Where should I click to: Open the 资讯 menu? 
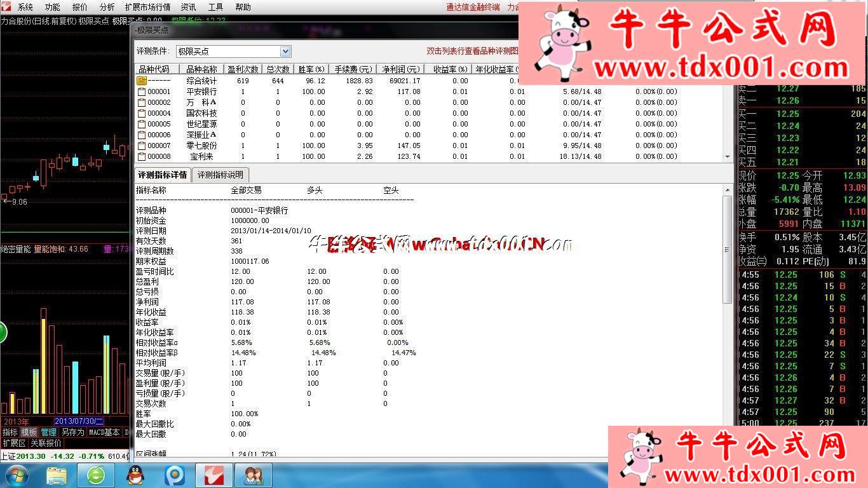coord(188,7)
